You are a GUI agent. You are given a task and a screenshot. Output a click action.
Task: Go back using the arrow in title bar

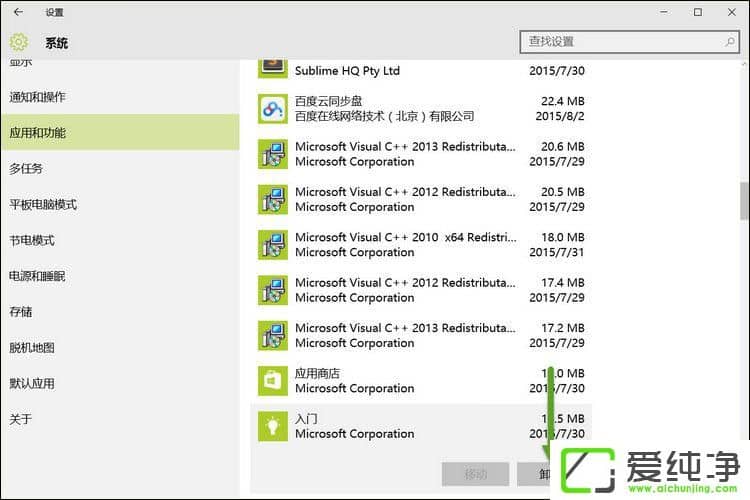[x=18, y=12]
